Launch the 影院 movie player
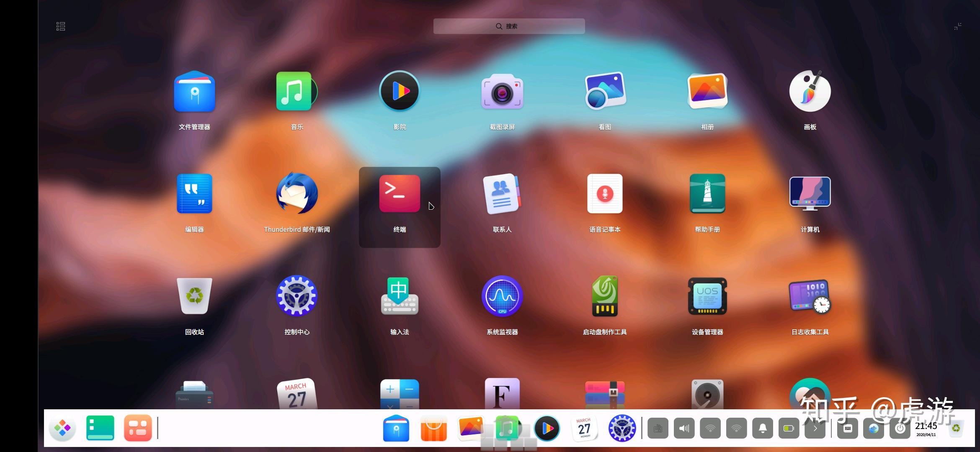Viewport: 980px width, 452px height. [400, 92]
